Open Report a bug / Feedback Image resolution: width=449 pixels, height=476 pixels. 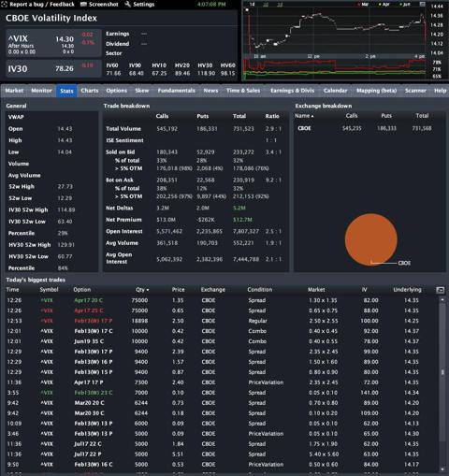pyautogui.click(x=42, y=5)
